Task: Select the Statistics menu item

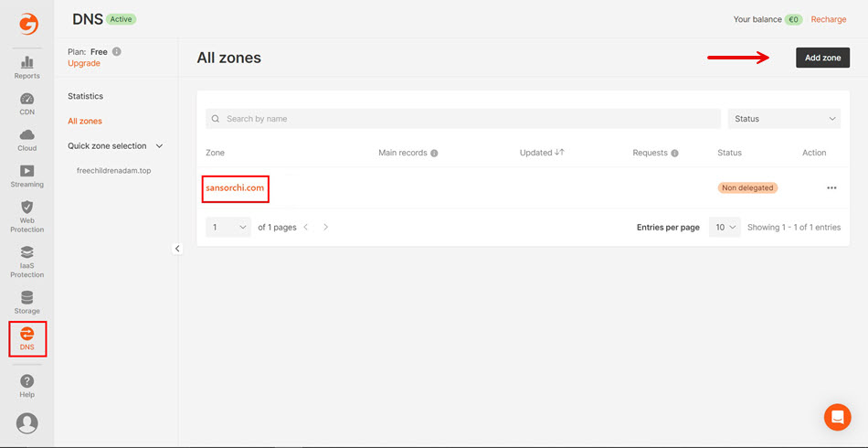Action: tap(85, 96)
